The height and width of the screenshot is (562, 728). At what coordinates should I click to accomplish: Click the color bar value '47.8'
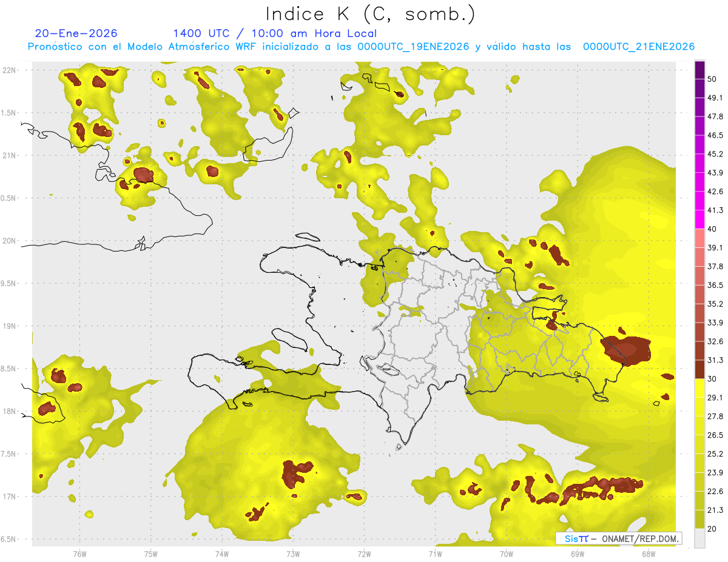(x=715, y=116)
